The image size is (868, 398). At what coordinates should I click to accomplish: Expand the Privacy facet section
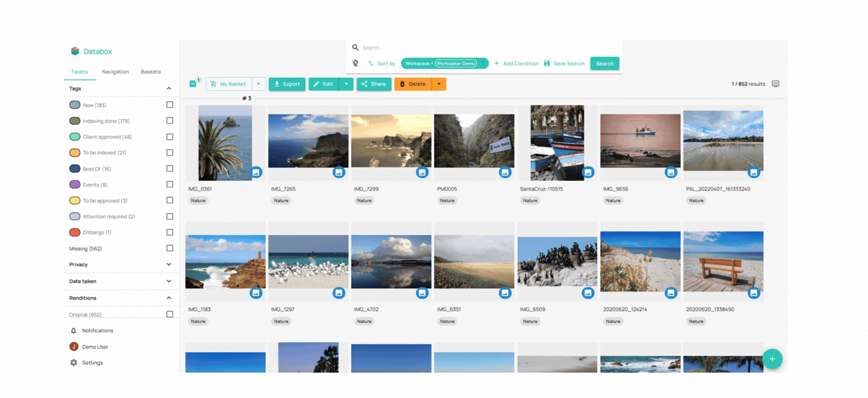click(169, 264)
